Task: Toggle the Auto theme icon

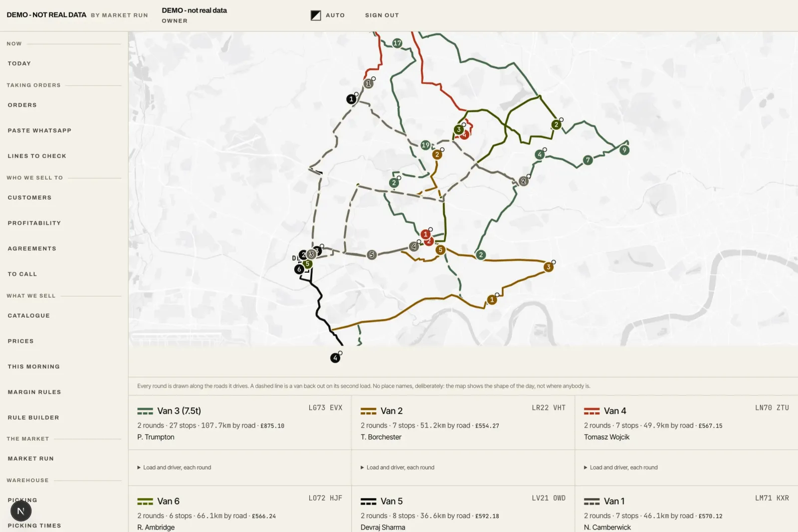Action: tap(316, 15)
